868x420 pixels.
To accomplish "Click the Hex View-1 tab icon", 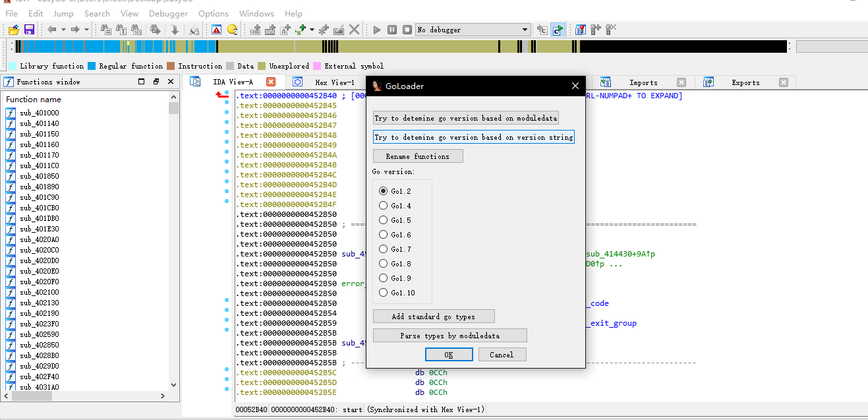I will (298, 82).
